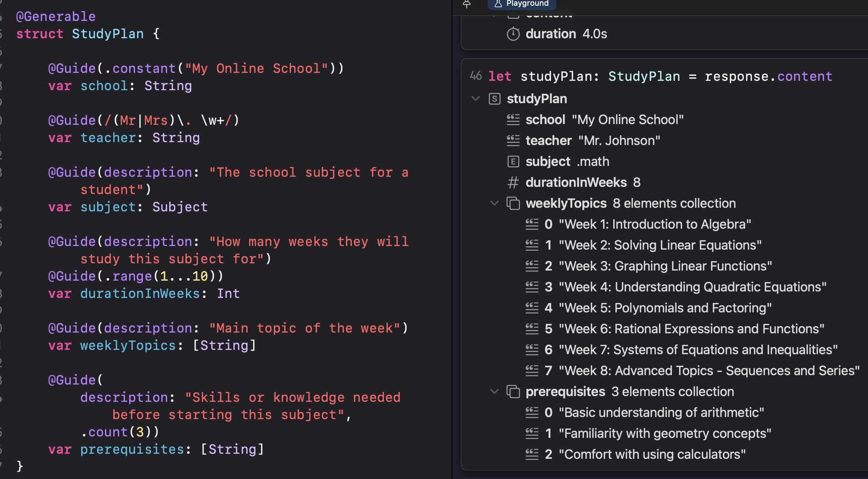Image resolution: width=868 pixels, height=479 pixels.
Task: Click the (Mr|Mrs) regex guide in code
Action: [x=144, y=120]
